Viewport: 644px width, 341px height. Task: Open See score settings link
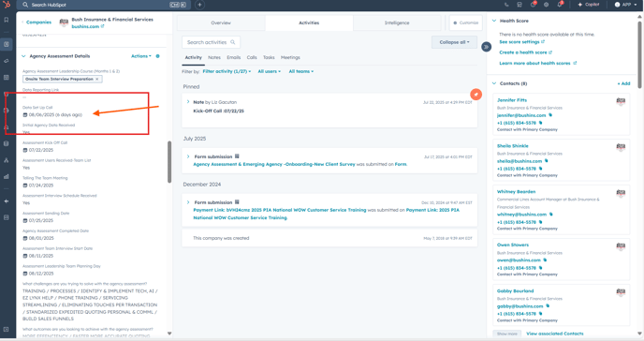pyautogui.click(x=521, y=42)
